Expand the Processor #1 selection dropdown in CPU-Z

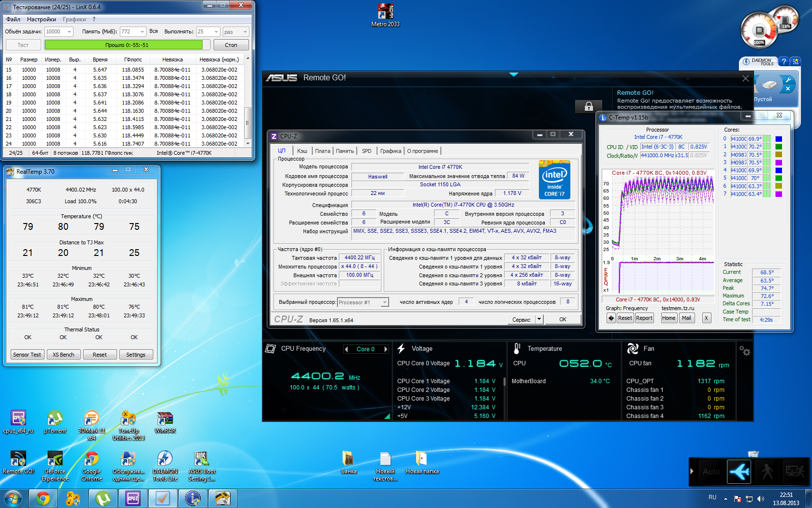click(x=385, y=302)
